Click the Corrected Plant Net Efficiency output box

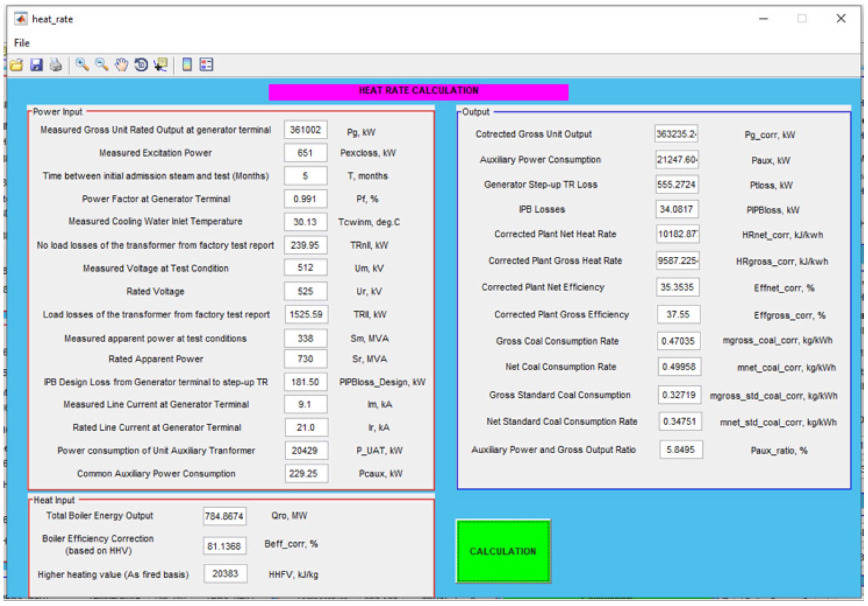(677, 287)
